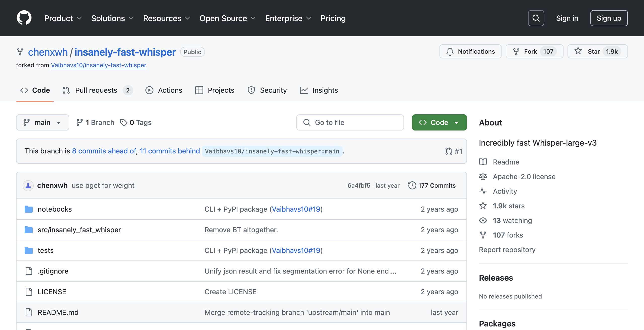Click the README.md file icon
This screenshot has width=644, height=330.
click(x=29, y=312)
